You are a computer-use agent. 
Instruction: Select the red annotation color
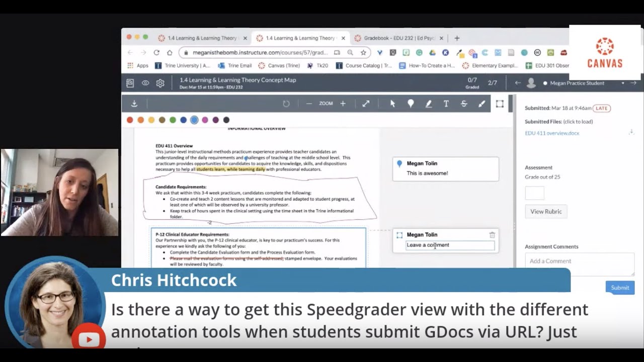tap(130, 120)
